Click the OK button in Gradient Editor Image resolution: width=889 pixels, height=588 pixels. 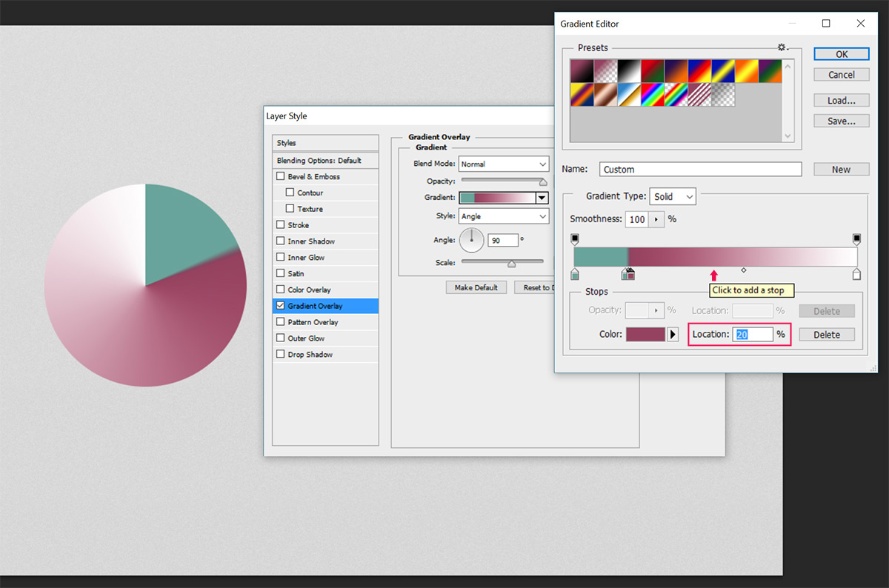click(842, 54)
